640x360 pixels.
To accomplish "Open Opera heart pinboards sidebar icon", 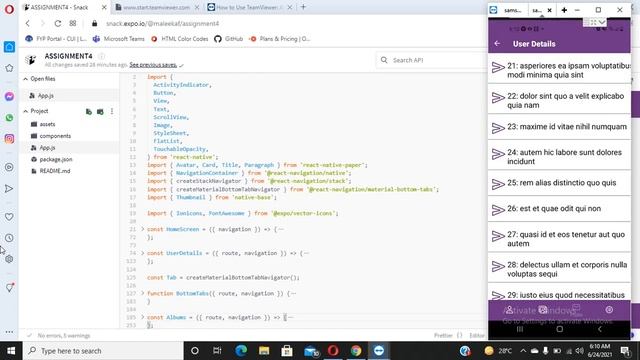I will coord(9,217).
